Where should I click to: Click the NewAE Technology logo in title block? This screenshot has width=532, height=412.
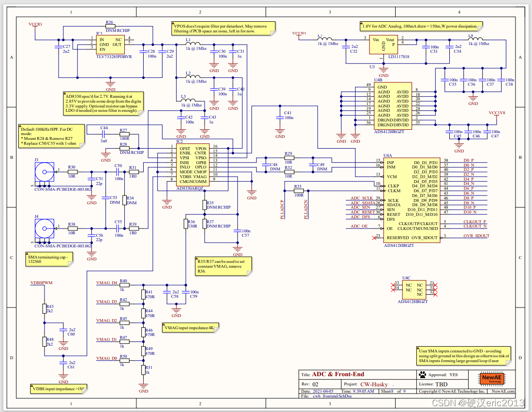point(492,379)
